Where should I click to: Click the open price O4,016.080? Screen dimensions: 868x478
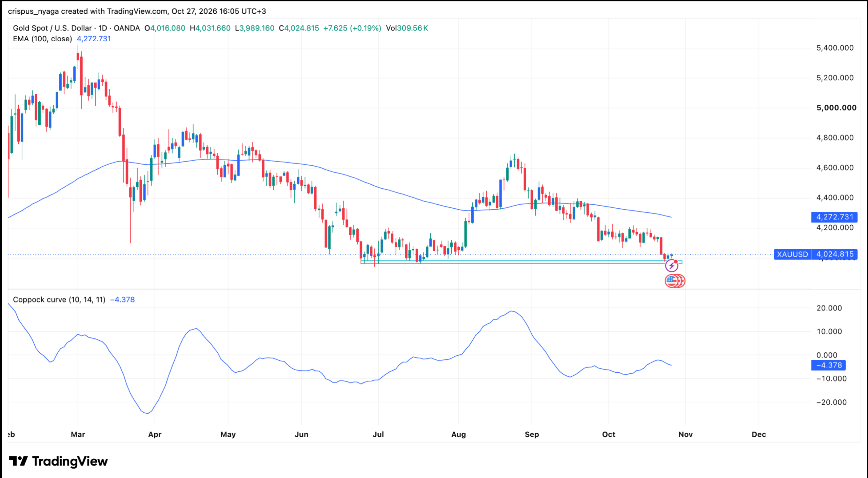[x=165, y=28]
